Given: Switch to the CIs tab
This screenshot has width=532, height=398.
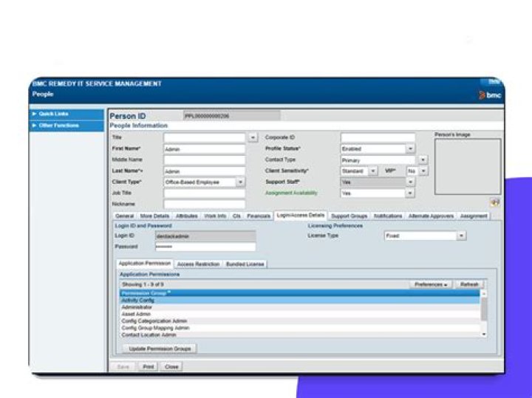Looking at the screenshot, I should coord(236,216).
